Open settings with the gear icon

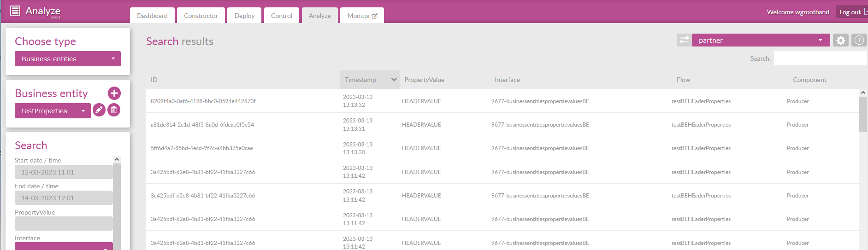pyautogui.click(x=841, y=41)
